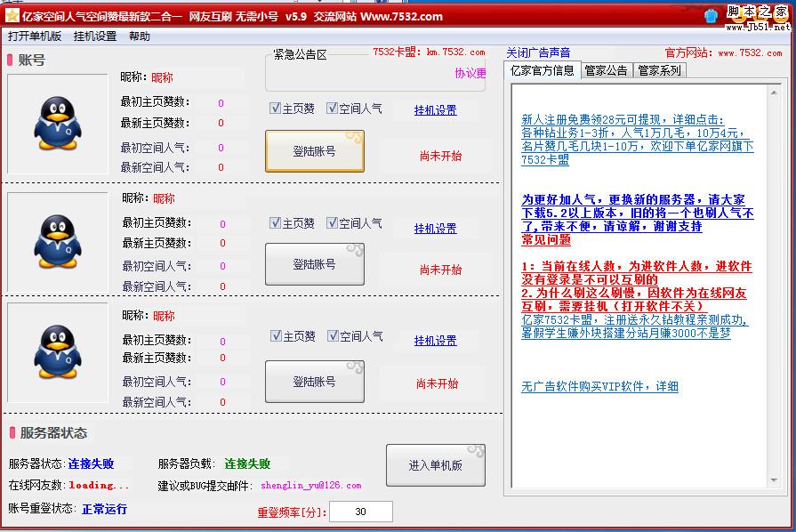Toggle 空间人气 checkbox for third account
The width and height of the screenshot is (796, 532).
coord(333,335)
